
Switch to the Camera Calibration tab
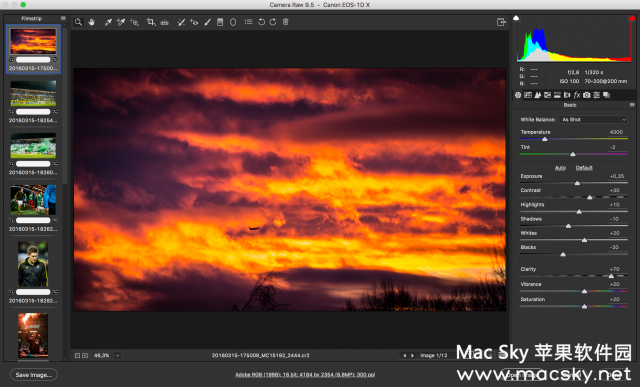587,95
